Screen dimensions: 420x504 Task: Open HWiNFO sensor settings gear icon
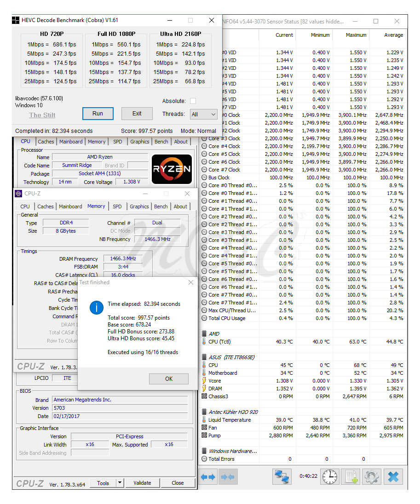(371, 477)
